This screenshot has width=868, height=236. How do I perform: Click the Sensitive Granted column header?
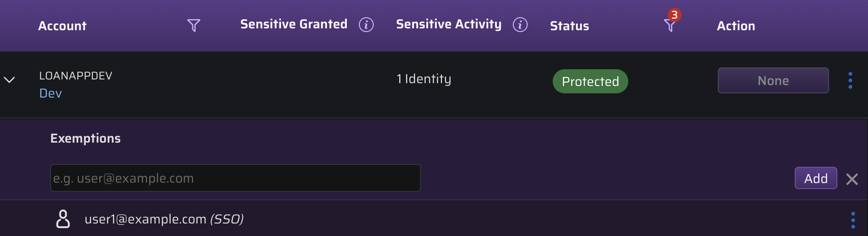coord(294,24)
